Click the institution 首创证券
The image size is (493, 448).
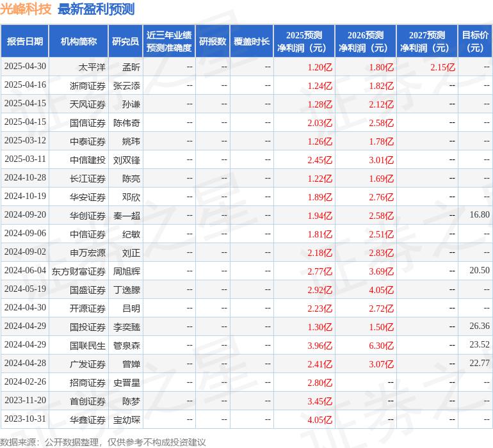pos(88,401)
